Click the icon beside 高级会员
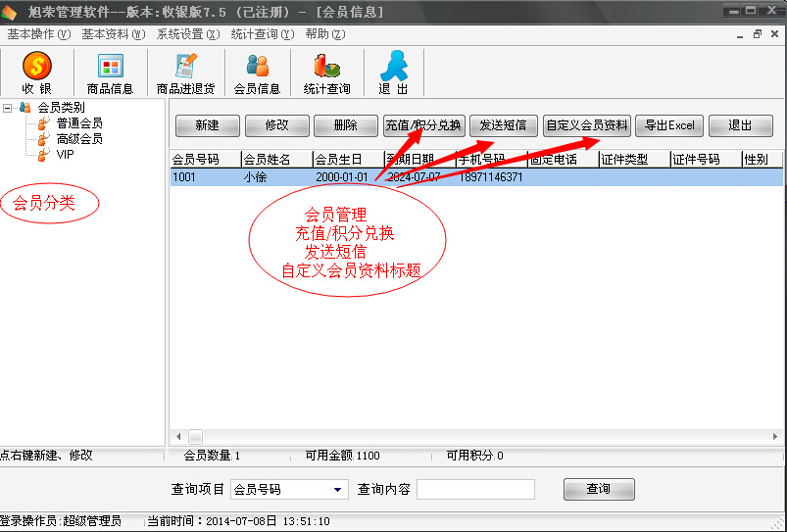The image size is (787, 532). pos(44,138)
